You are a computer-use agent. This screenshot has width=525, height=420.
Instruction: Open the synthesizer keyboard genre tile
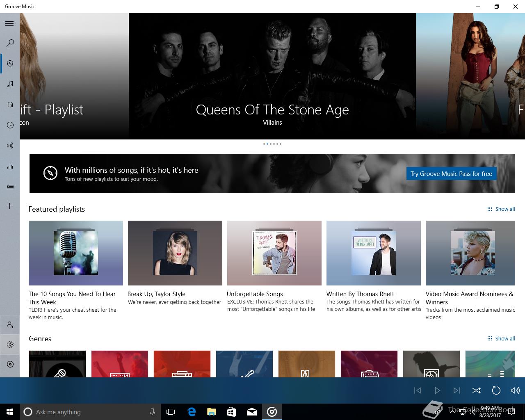point(120,364)
